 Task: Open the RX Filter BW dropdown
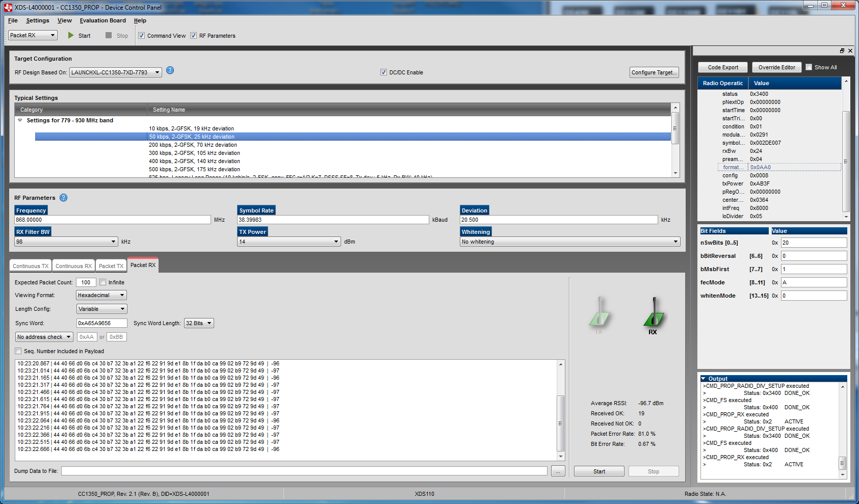tap(66, 242)
